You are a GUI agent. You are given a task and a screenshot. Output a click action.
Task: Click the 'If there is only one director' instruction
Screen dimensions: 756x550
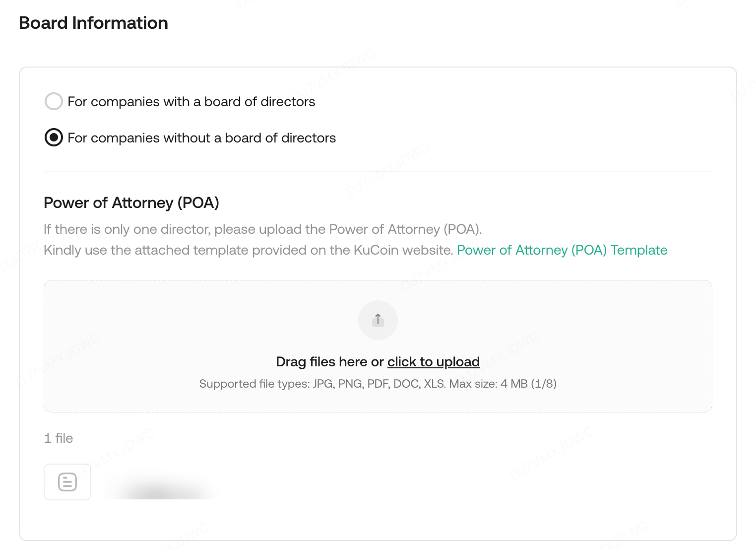(262, 229)
